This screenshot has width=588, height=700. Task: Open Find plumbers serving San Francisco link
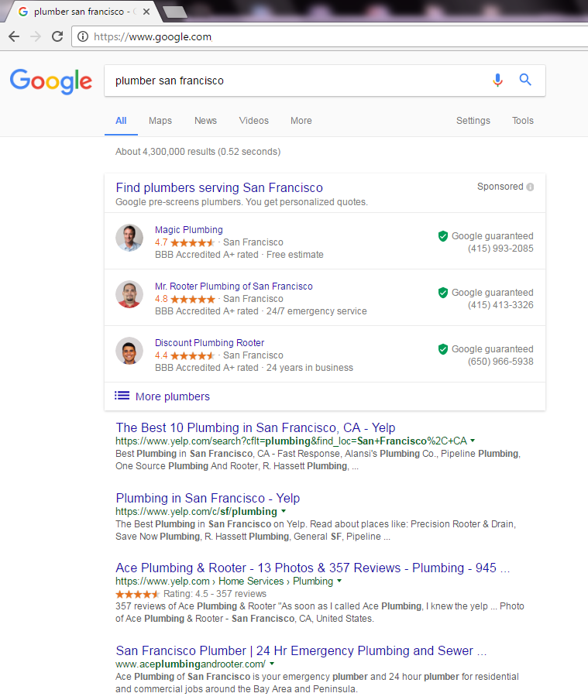coord(219,188)
